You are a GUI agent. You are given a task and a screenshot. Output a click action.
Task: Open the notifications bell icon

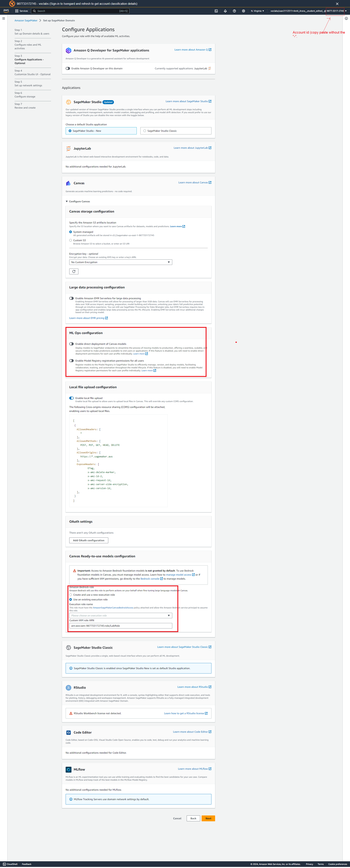[225, 11]
